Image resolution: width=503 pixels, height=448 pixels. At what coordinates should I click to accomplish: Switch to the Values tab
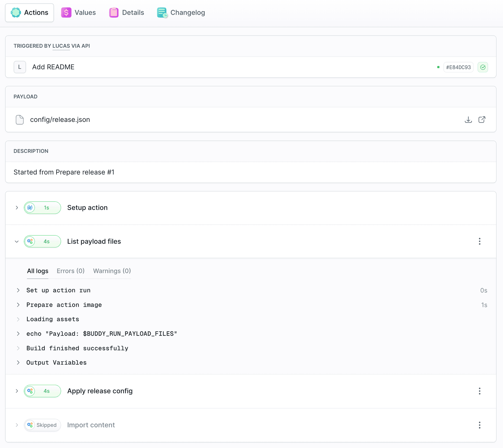(78, 13)
